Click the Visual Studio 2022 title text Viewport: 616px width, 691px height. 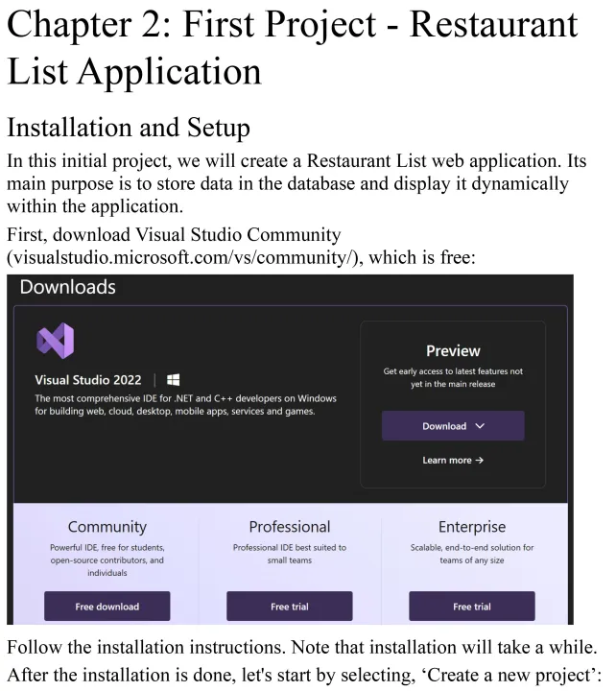click(88, 380)
